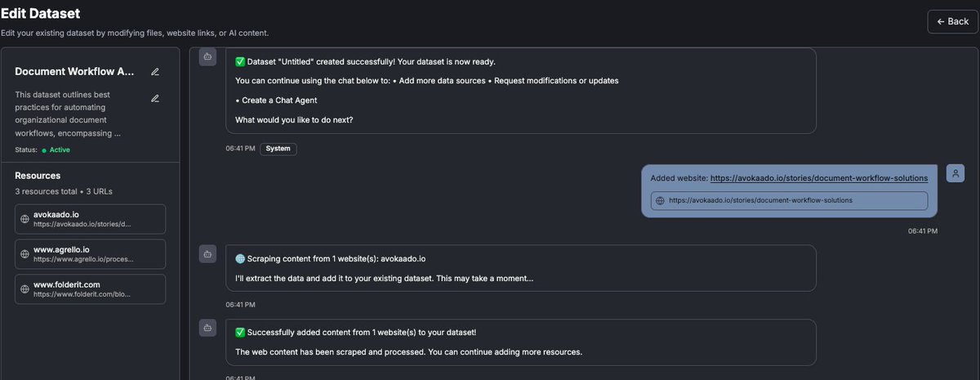Open the avokaado.io document-workflow-solutions link
This screenshot has width=980, height=380.
(819, 177)
